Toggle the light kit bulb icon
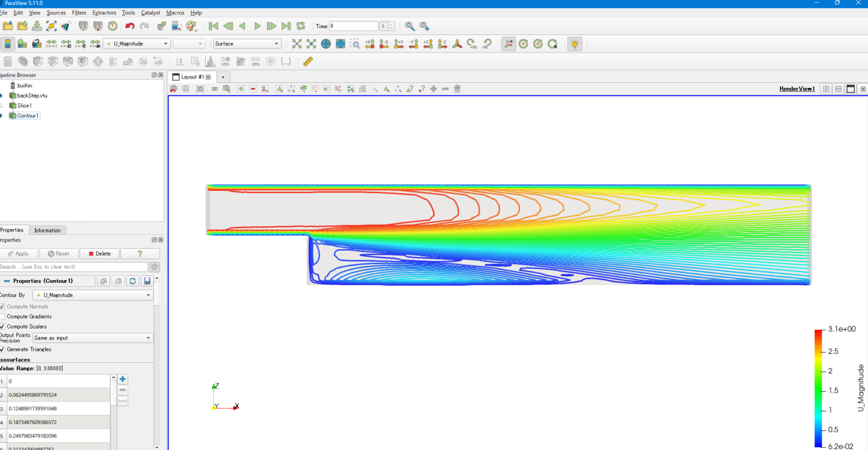Screen dimensions: 868x450 [575, 43]
